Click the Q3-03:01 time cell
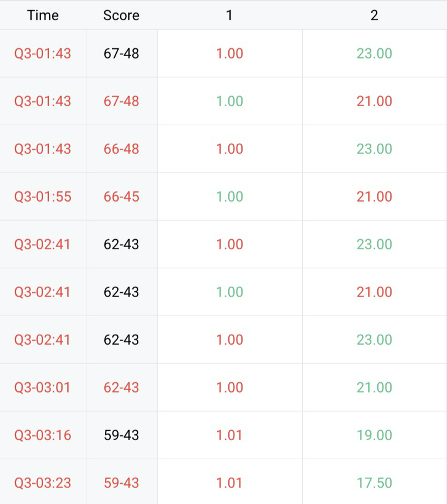The width and height of the screenshot is (447, 504). [43, 388]
